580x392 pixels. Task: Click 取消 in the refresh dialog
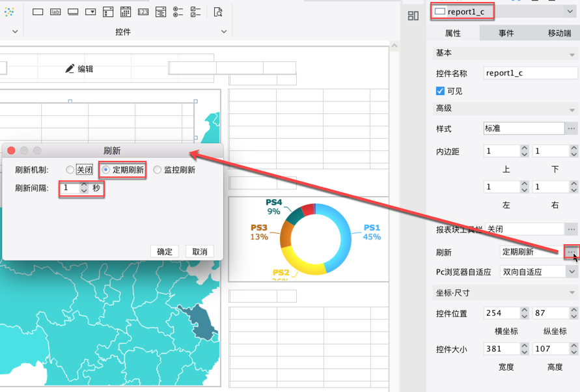(200, 252)
